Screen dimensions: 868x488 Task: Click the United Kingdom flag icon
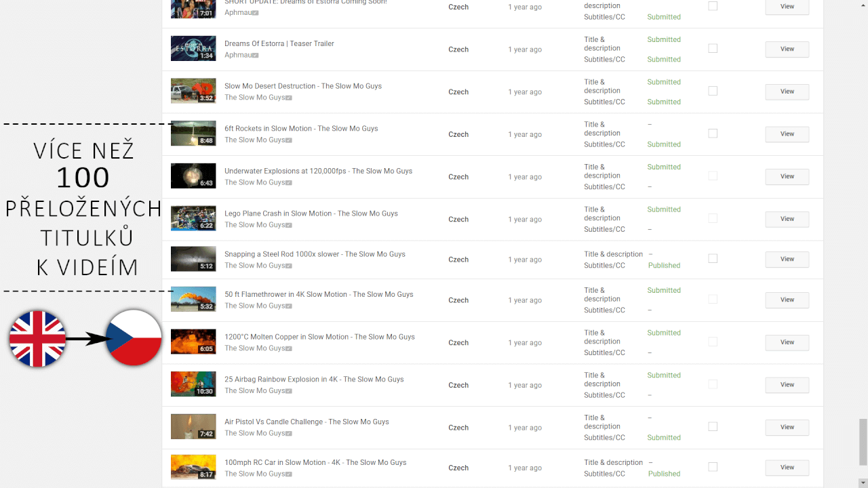37,338
